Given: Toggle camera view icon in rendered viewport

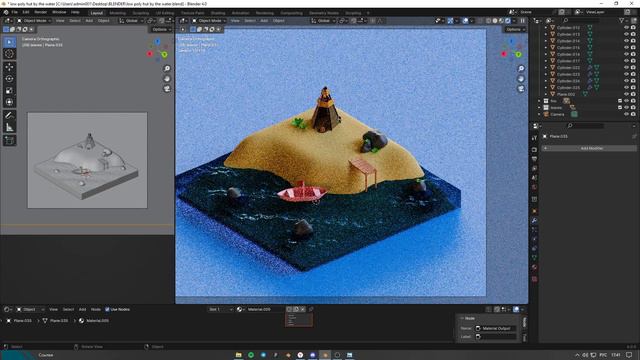Looking at the screenshot, I should click(x=521, y=89).
